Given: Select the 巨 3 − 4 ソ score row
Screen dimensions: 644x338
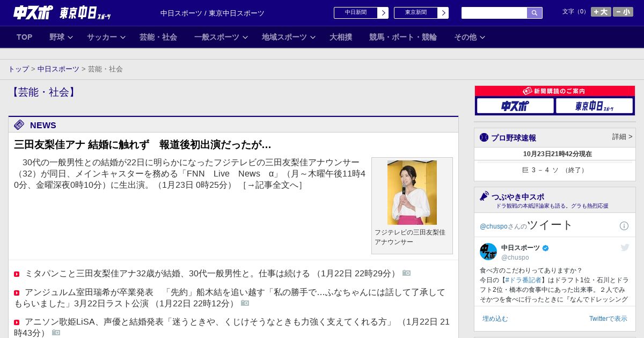Looking at the screenshot, I should click(x=555, y=170).
